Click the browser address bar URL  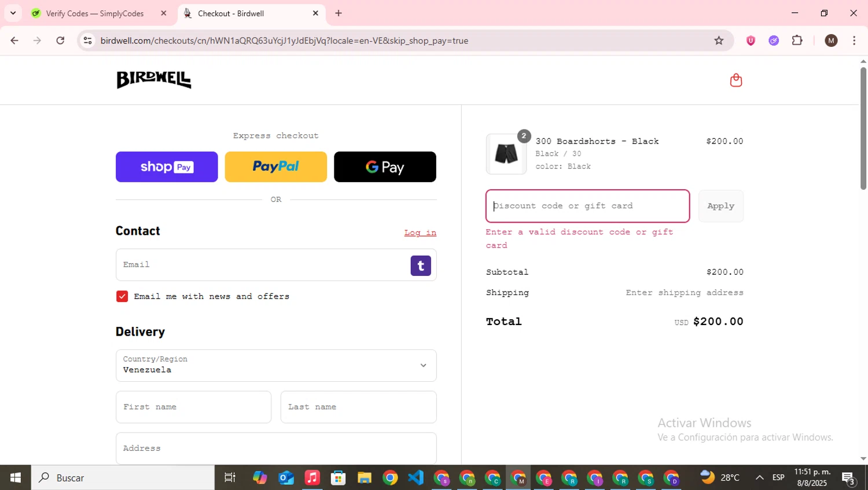tap(284, 40)
